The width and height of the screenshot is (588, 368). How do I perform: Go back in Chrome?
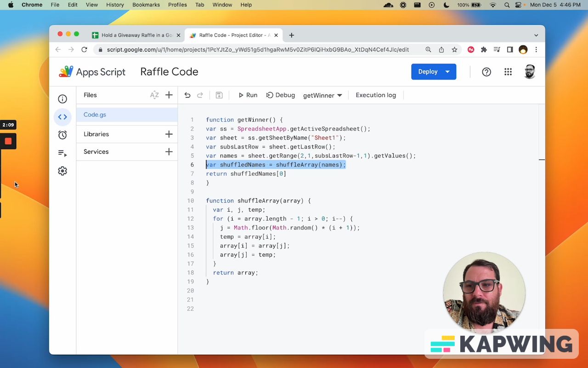pos(58,50)
